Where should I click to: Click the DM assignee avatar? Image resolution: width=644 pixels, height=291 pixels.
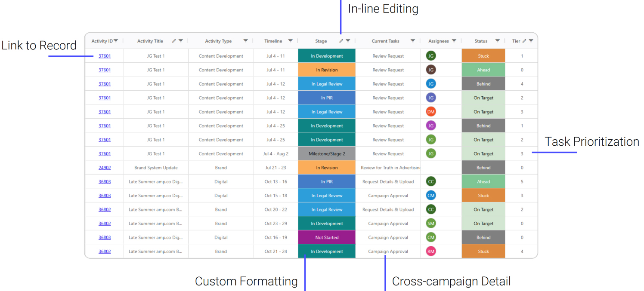[431, 112]
